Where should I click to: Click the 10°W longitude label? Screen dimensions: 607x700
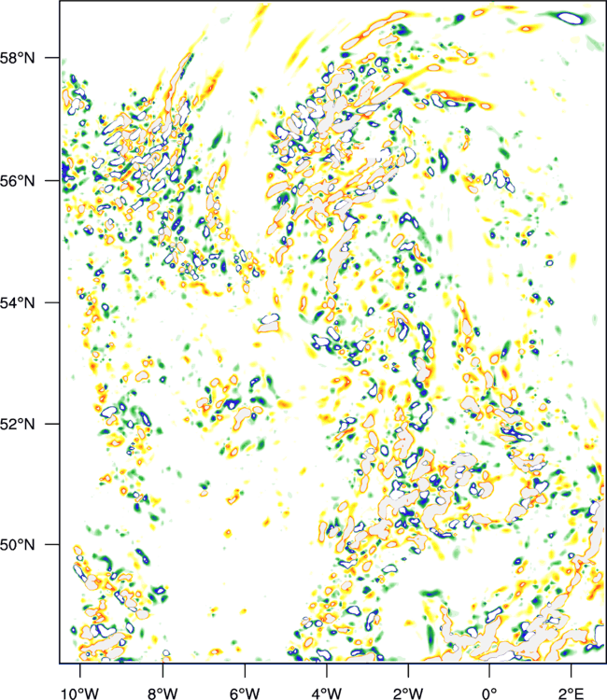click(80, 693)
